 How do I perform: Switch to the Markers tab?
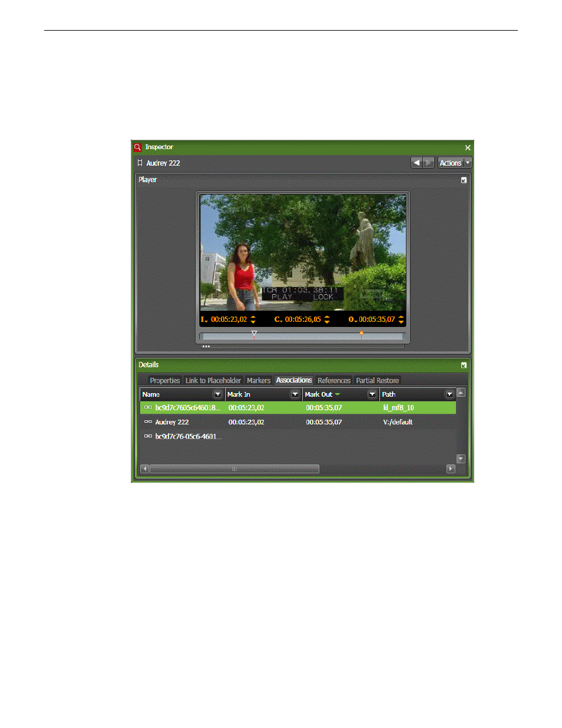click(x=259, y=381)
